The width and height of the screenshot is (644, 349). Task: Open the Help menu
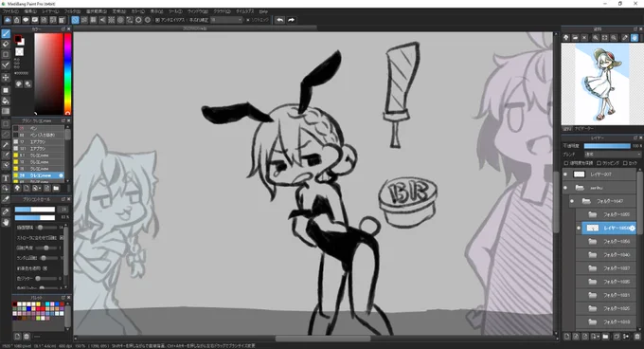263,11
